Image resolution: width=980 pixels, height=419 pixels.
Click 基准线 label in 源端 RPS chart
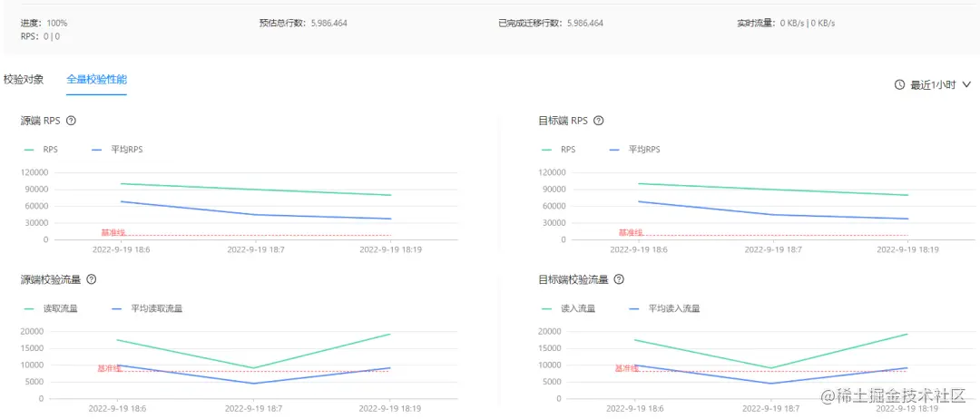pyautogui.click(x=113, y=232)
